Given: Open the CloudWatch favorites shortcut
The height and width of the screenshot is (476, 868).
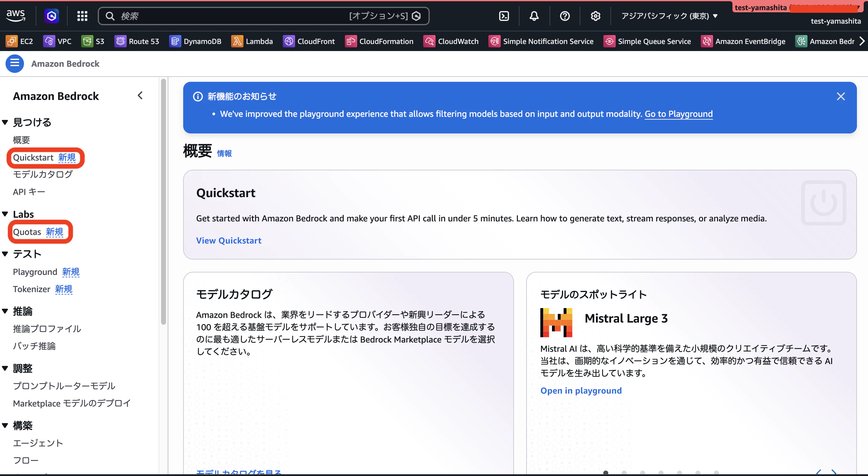Looking at the screenshot, I should [x=451, y=41].
